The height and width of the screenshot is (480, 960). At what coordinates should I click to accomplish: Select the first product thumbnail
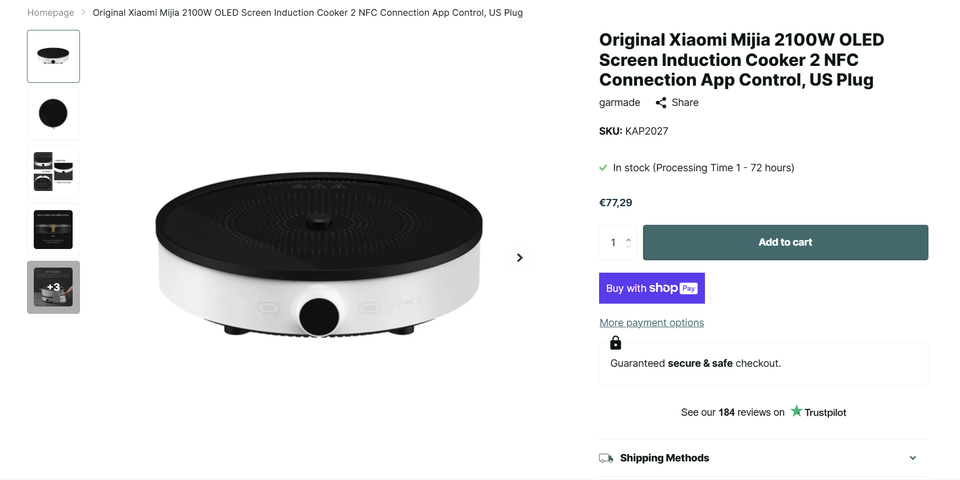coord(53,56)
